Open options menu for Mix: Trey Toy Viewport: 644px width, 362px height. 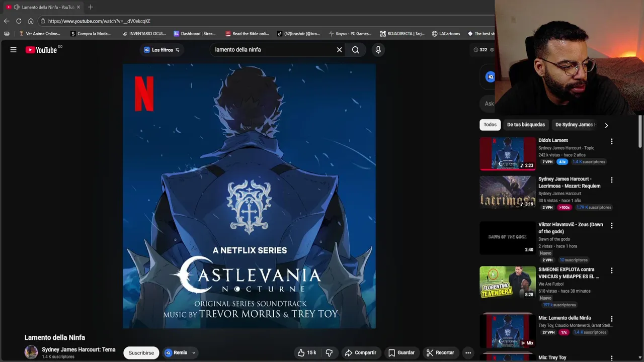coord(612,358)
